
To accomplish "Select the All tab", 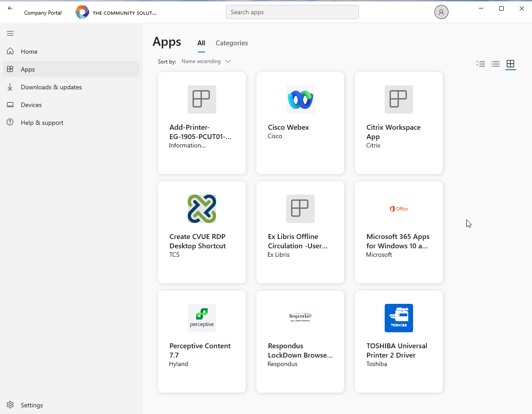I will tap(201, 43).
